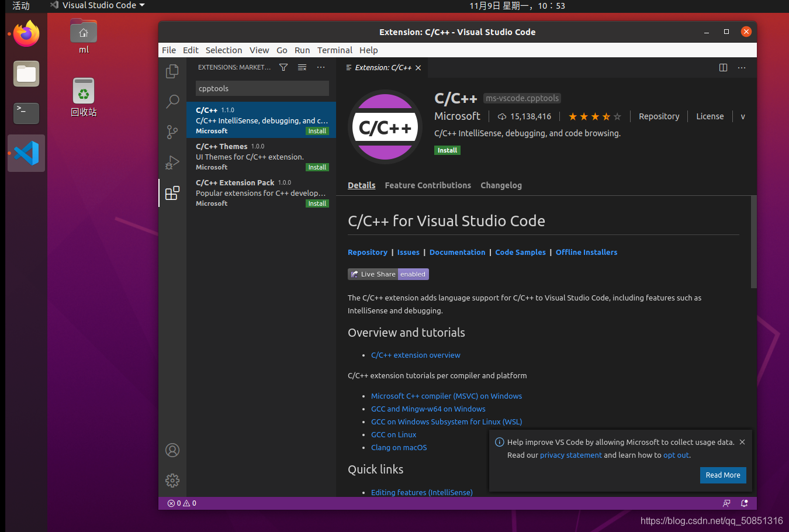Click the extensions search field containing cpptools
Viewport: 789px width, 532px height.
[x=262, y=88]
